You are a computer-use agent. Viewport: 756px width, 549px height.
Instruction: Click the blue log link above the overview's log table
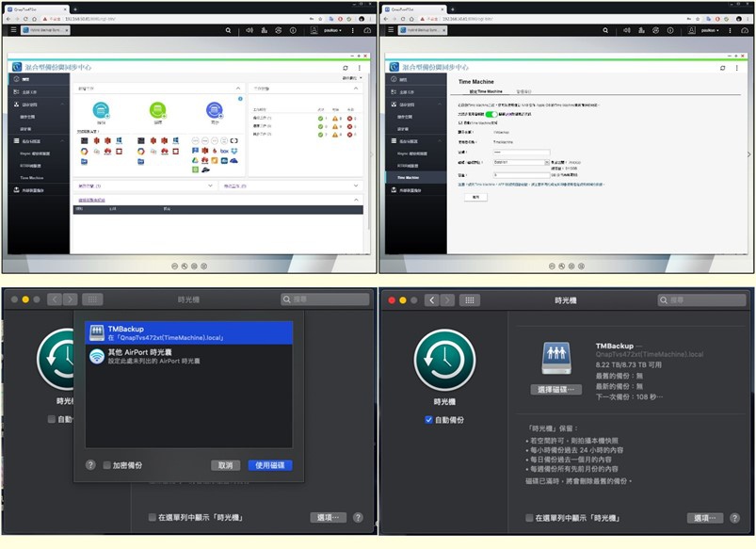tap(91, 200)
